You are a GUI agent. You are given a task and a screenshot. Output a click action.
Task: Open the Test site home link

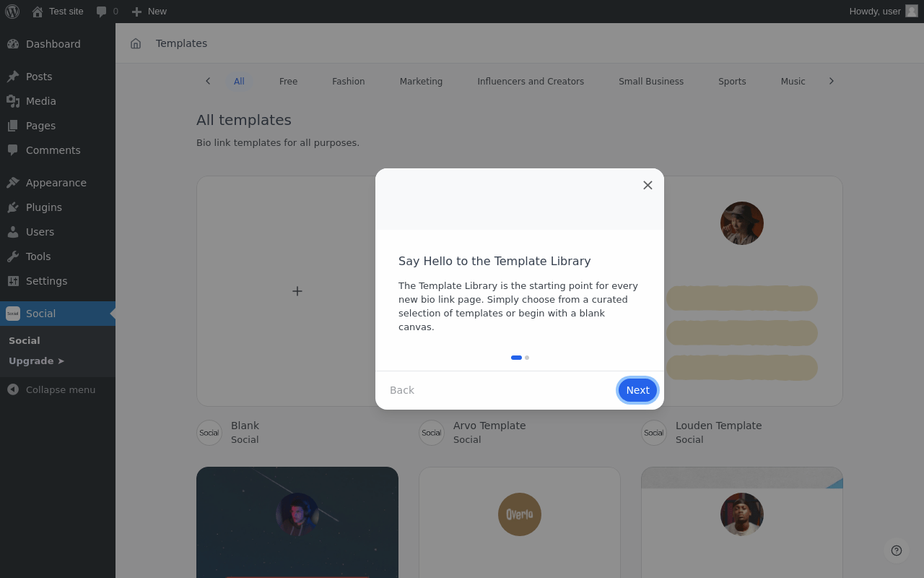pyautogui.click(x=58, y=12)
